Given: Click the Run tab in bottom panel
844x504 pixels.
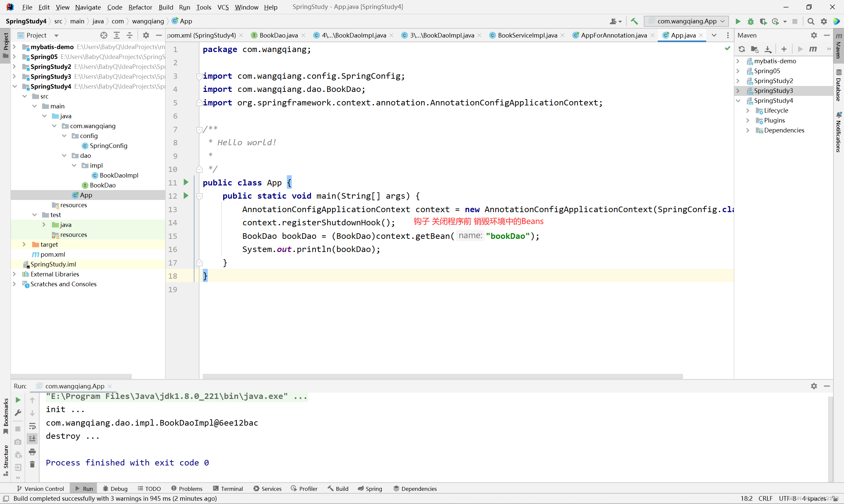Looking at the screenshot, I should (x=87, y=488).
